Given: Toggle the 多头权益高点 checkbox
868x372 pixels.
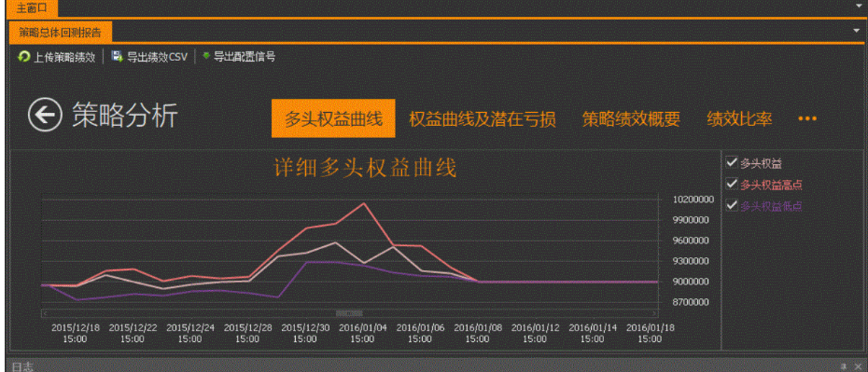Looking at the screenshot, I should (x=732, y=184).
